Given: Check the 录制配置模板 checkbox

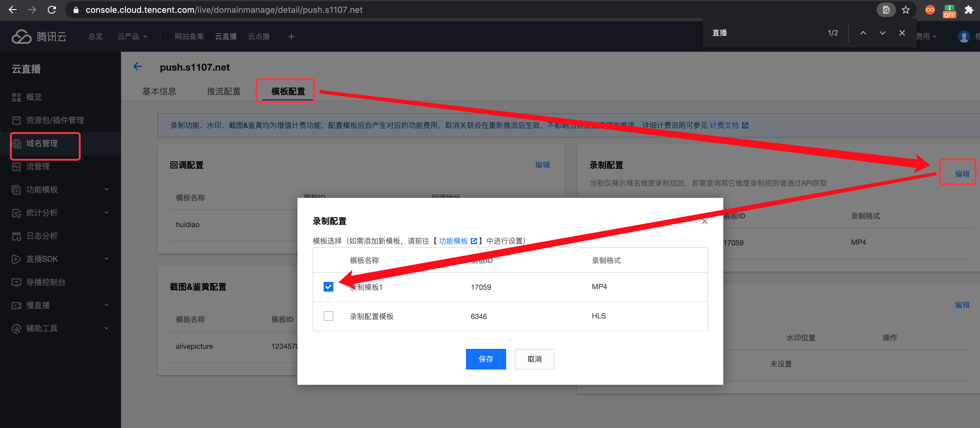Looking at the screenshot, I should click(x=328, y=316).
